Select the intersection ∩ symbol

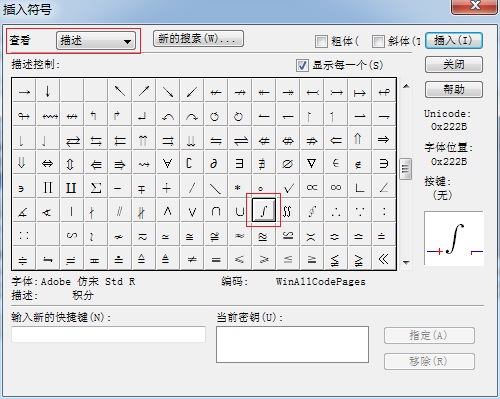coord(216,211)
